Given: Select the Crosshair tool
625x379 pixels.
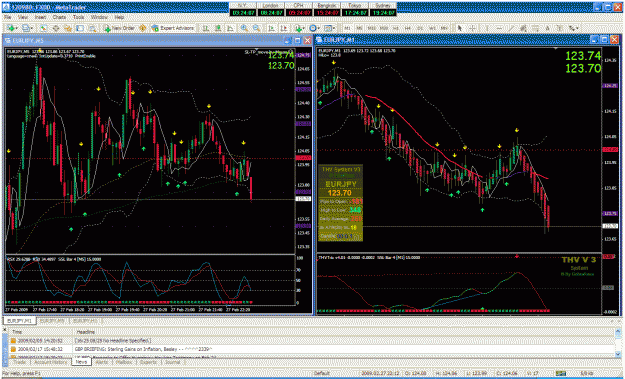Looking at the screenshot, I should click(x=472, y=28).
